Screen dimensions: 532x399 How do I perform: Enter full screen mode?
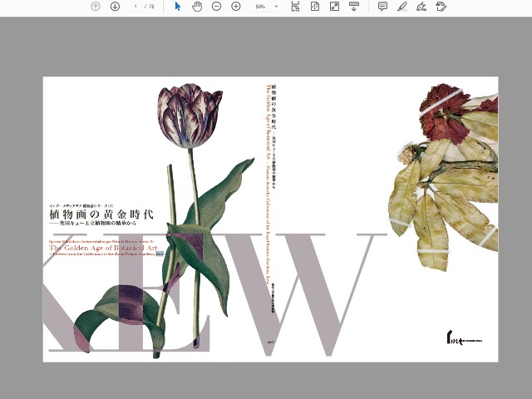pos(334,6)
